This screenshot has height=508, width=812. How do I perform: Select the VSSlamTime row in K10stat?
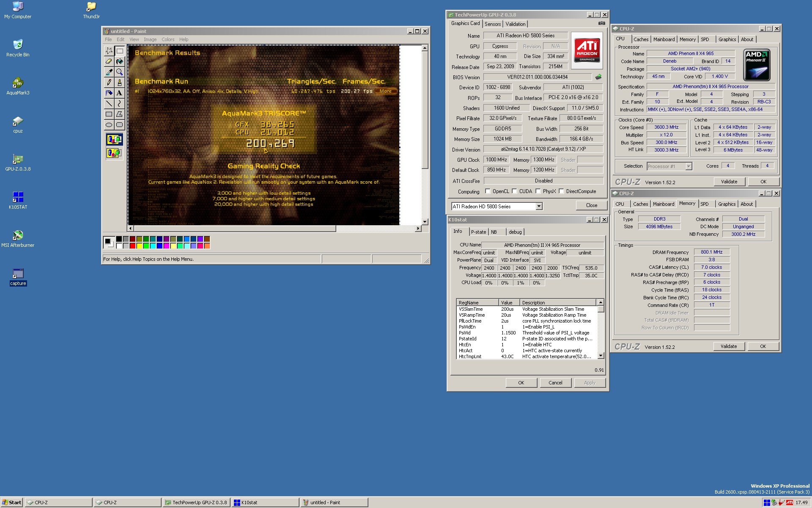tap(527, 309)
